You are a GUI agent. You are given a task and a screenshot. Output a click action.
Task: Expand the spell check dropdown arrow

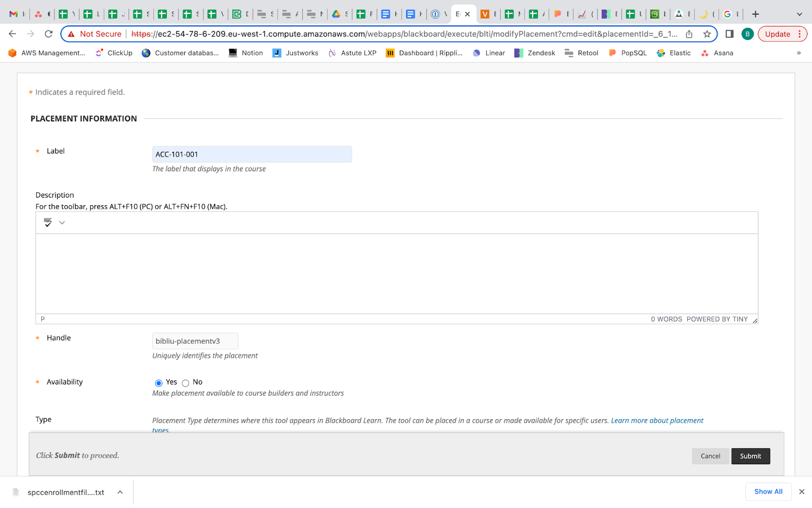(x=62, y=223)
